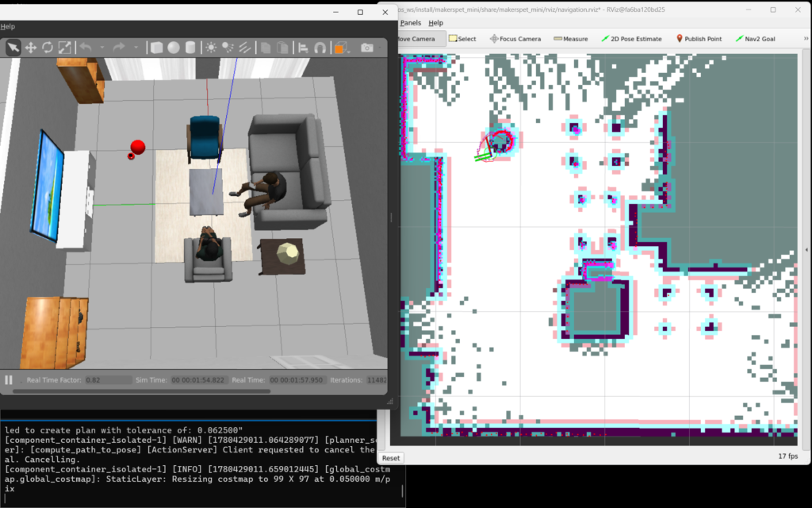Screen dimensions: 812x508
Task: Insert a cylinder shape in Gazebo
Action: click(x=190, y=48)
